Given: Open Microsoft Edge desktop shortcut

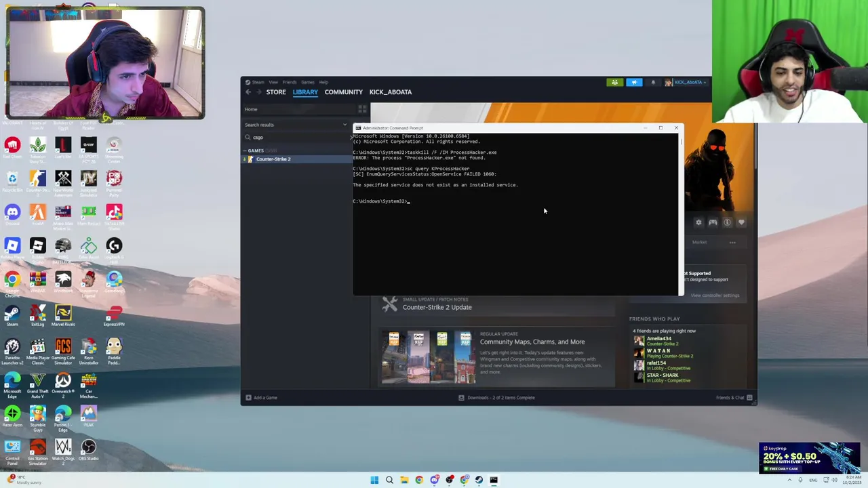Looking at the screenshot, I should pyautogui.click(x=12, y=386).
